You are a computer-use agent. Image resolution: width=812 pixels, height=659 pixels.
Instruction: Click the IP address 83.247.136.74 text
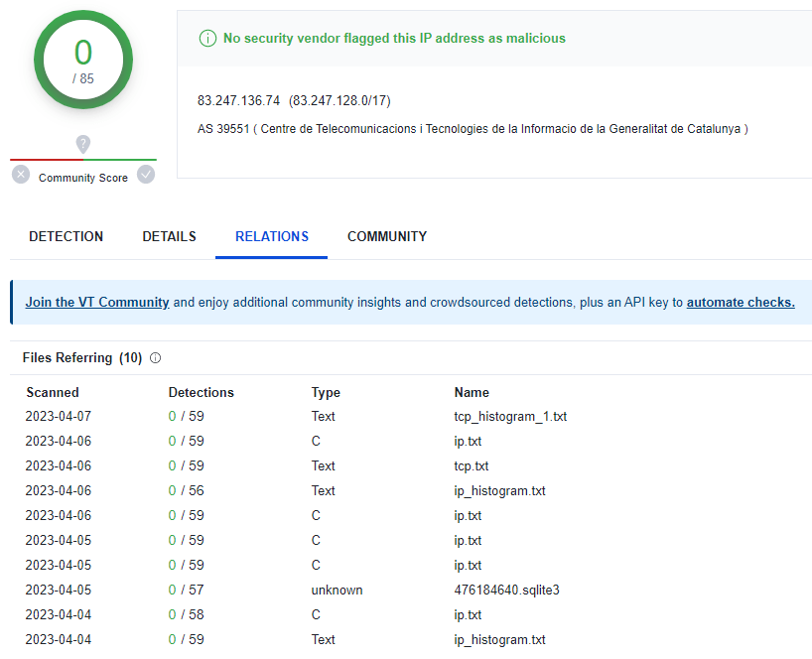[x=238, y=100]
